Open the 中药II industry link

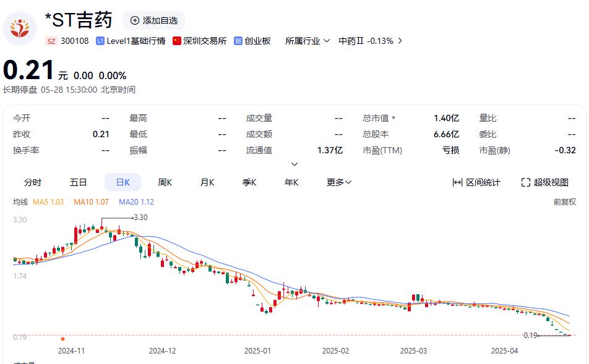point(370,41)
